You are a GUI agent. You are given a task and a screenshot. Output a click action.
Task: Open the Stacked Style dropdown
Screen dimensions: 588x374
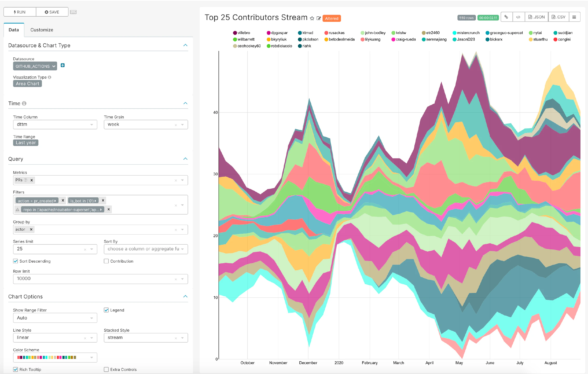click(182, 338)
